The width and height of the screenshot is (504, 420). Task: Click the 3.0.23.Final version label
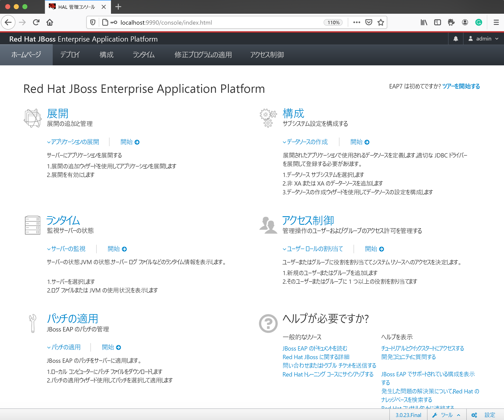click(x=408, y=415)
